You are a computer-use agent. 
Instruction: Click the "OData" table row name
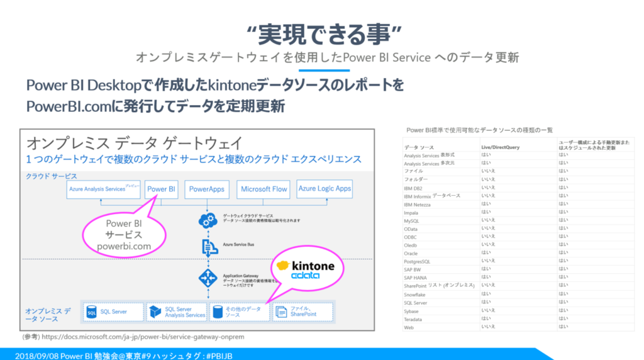click(410, 229)
